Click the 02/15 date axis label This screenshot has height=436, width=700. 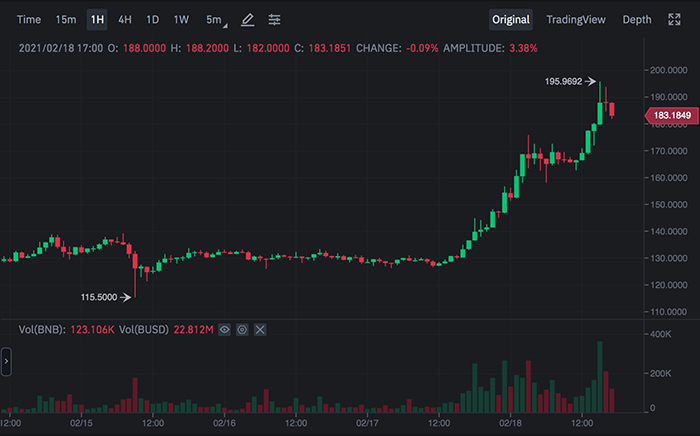click(x=81, y=423)
